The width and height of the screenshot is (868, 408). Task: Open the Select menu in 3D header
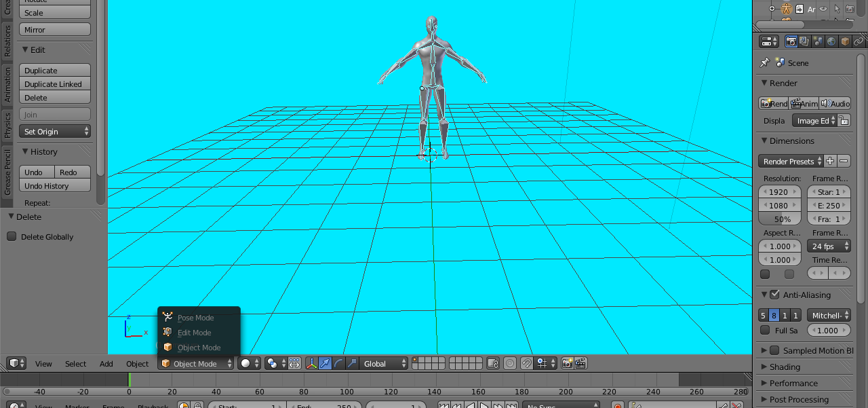[75, 364]
